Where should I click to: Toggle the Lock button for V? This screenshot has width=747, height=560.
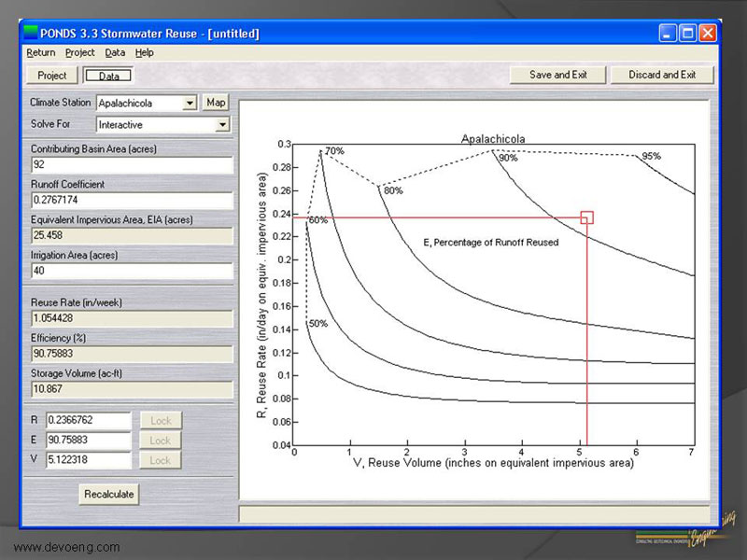[161, 460]
